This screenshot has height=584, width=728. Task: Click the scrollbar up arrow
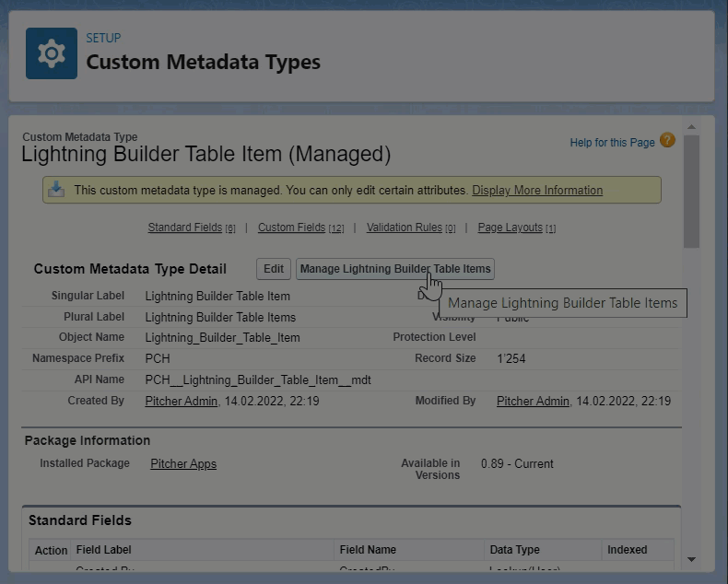(x=691, y=126)
